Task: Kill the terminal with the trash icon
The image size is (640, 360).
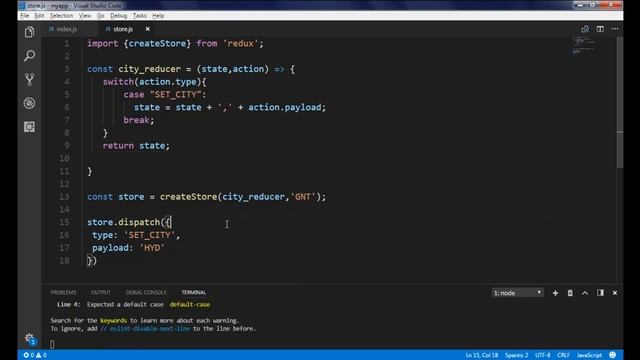Action: point(570,293)
